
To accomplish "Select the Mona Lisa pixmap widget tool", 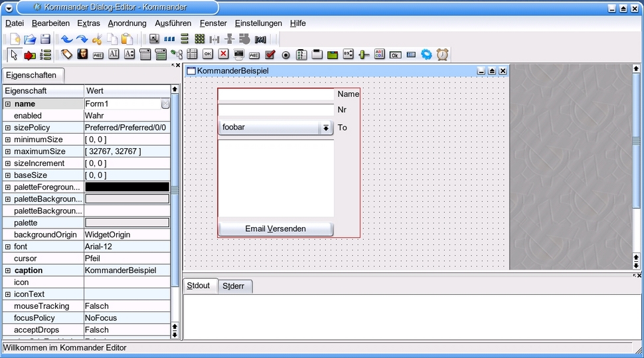I will 82,54.
